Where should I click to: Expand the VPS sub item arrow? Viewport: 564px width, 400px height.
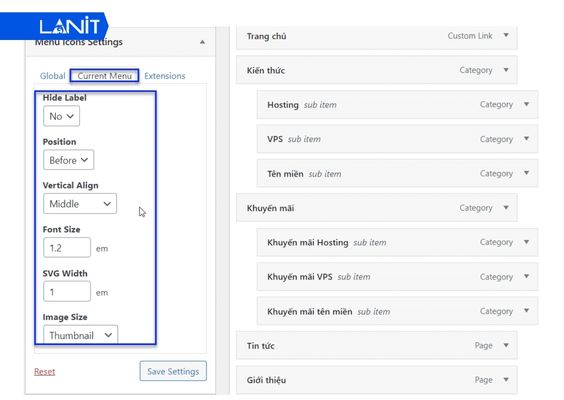point(527,138)
